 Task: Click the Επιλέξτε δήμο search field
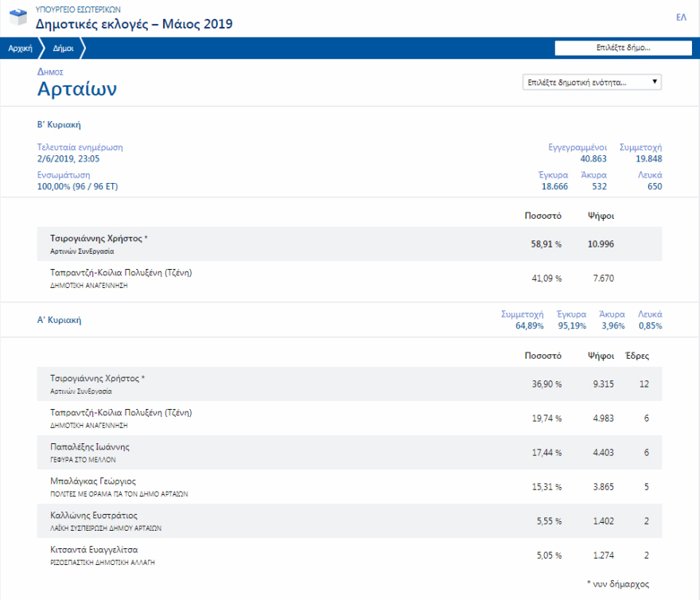pos(623,48)
